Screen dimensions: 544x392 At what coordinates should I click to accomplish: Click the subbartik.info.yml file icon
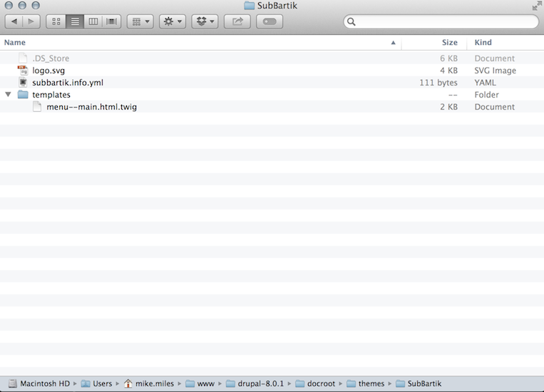pos(23,83)
